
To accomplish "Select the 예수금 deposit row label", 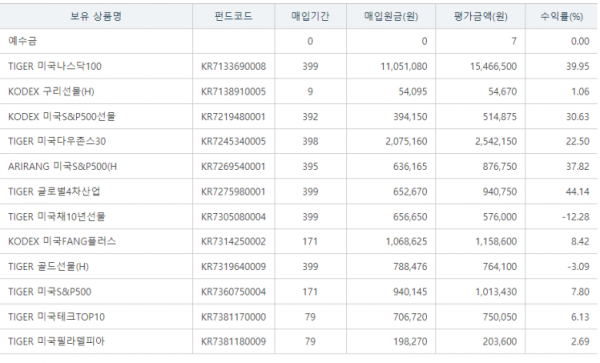I will coord(23,41).
